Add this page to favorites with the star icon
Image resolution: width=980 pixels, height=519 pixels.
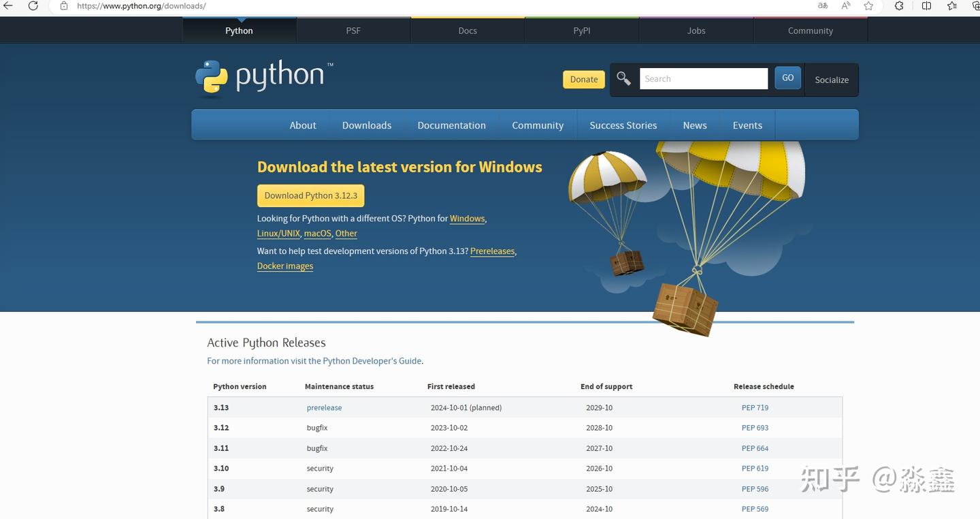click(869, 5)
